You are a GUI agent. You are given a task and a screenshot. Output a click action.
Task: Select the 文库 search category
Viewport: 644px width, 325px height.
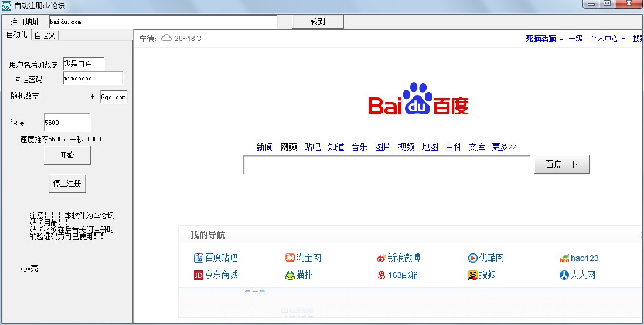click(x=477, y=147)
